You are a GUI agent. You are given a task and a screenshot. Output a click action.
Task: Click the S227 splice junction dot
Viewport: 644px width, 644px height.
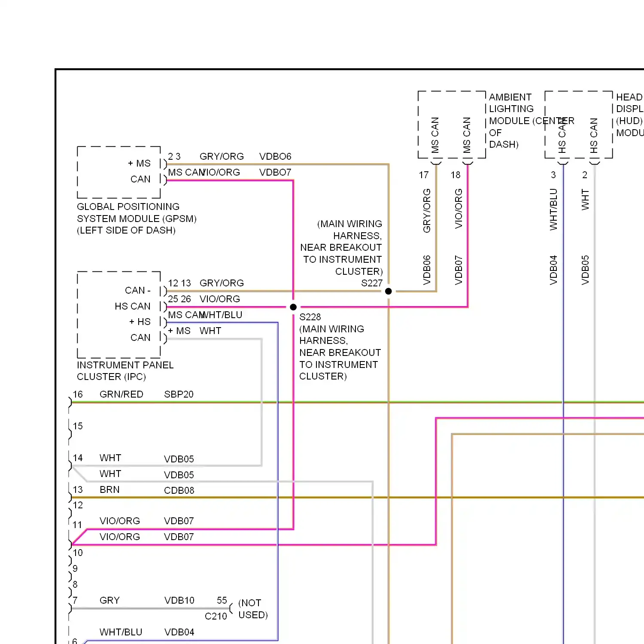[389, 291]
